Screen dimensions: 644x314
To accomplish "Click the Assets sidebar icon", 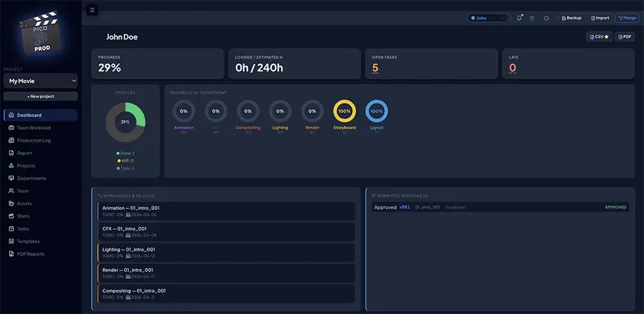I will [x=12, y=204].
